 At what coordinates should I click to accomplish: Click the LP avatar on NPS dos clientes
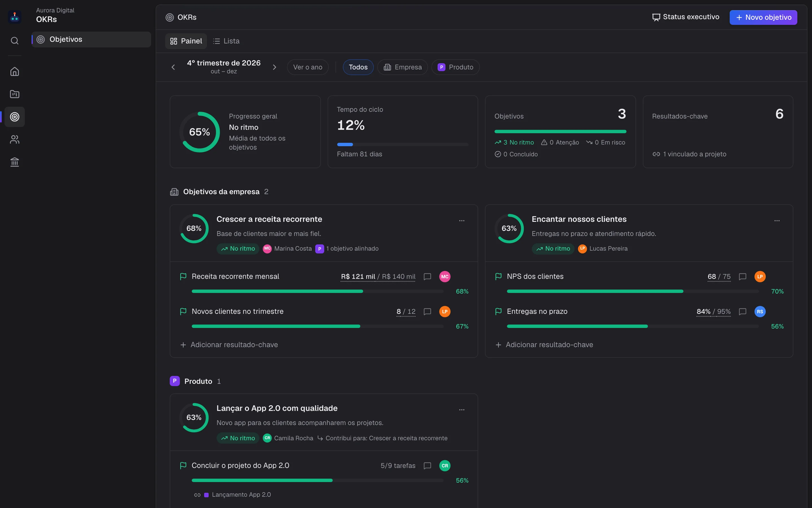click(760, 277)
